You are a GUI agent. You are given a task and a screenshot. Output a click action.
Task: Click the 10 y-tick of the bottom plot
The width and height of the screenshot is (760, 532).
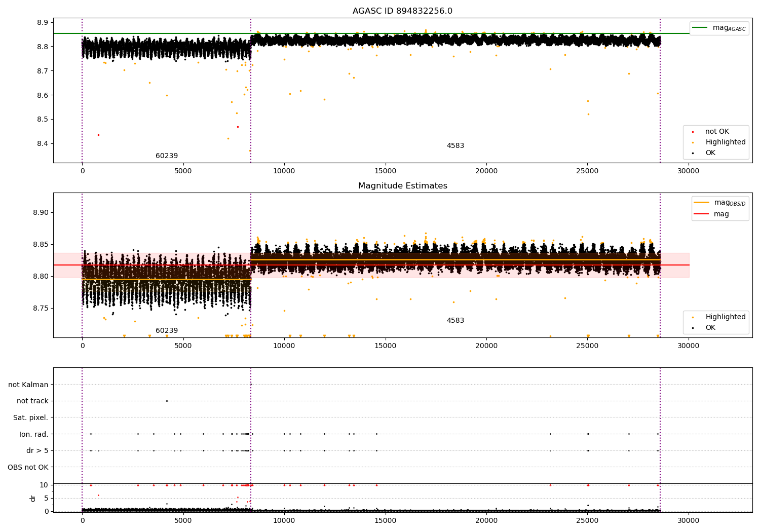44,485
